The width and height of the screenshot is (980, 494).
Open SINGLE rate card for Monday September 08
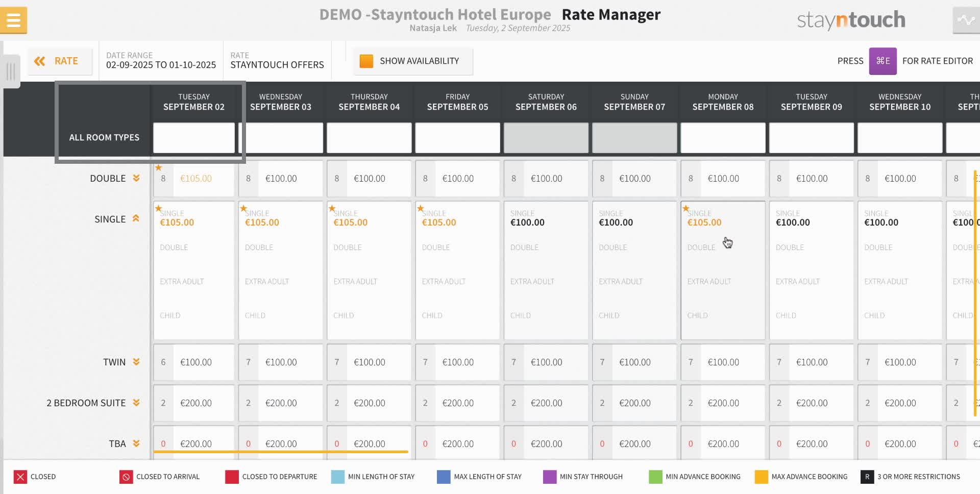[x=723, y=270]
